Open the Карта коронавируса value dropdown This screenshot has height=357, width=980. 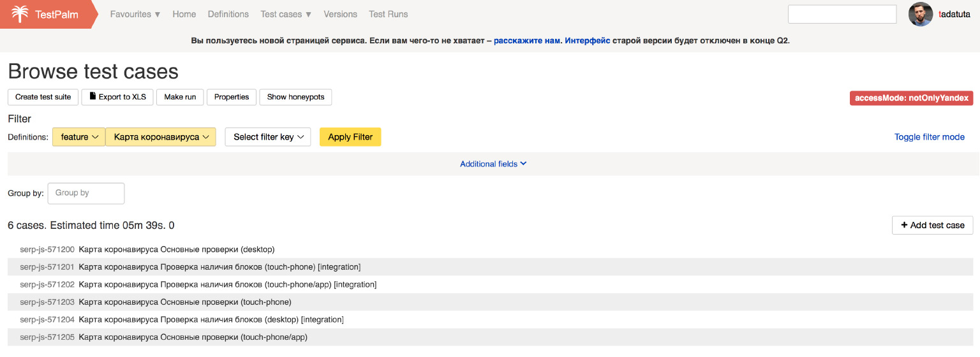pos(161,137)
